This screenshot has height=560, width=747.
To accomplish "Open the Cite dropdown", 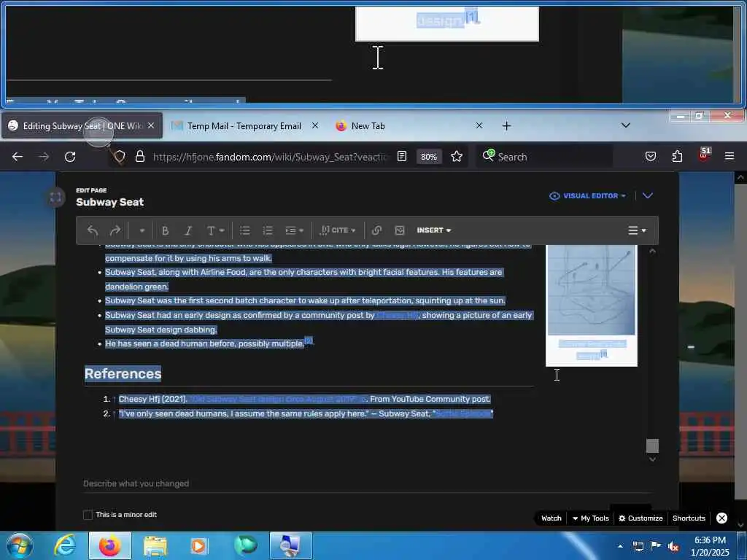I will point(338,230).
